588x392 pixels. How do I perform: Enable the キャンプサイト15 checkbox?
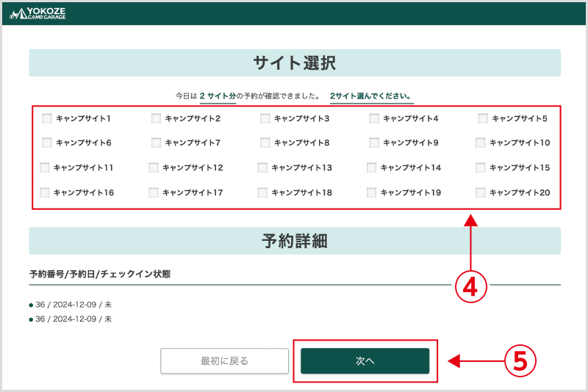[481, 168]
